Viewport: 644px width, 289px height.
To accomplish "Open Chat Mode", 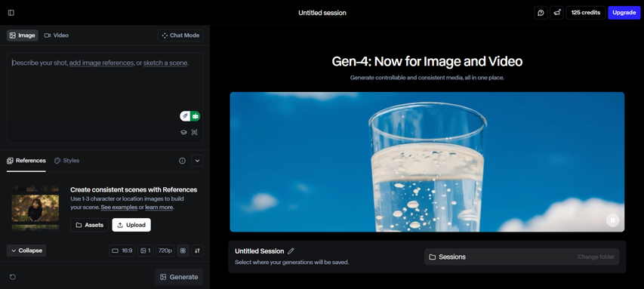I will pos(180,35).
